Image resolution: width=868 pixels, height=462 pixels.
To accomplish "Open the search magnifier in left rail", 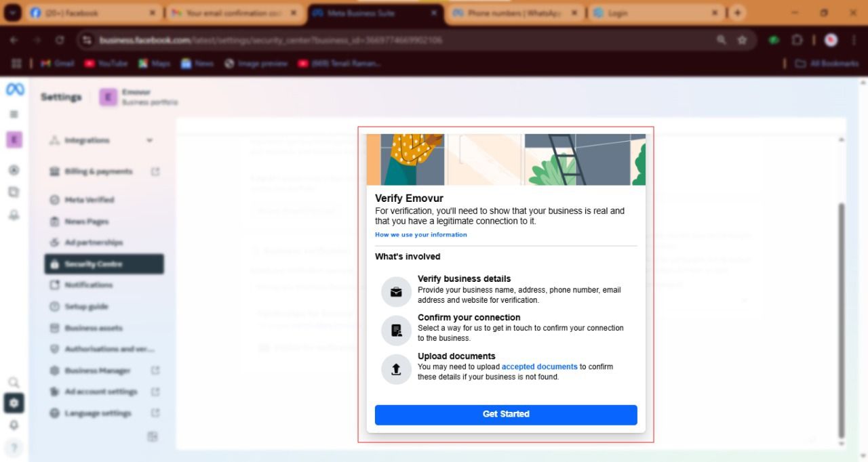I will [14, 383].
